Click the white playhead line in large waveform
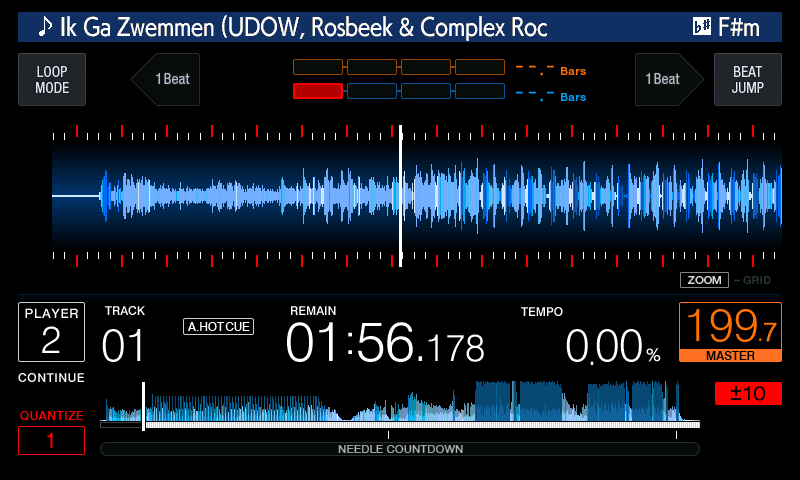The image size is (800, 480). click(x=401, y=196)
